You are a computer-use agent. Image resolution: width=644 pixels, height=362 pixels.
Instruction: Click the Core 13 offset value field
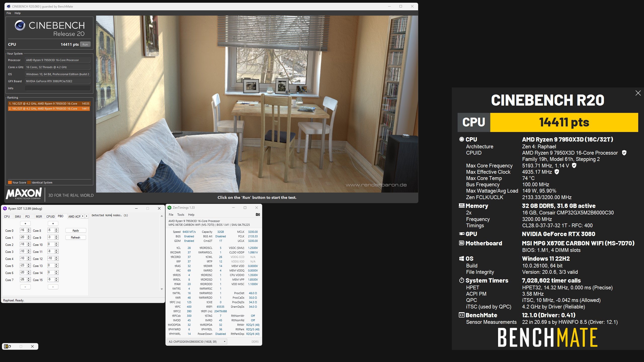click(51, 265)
